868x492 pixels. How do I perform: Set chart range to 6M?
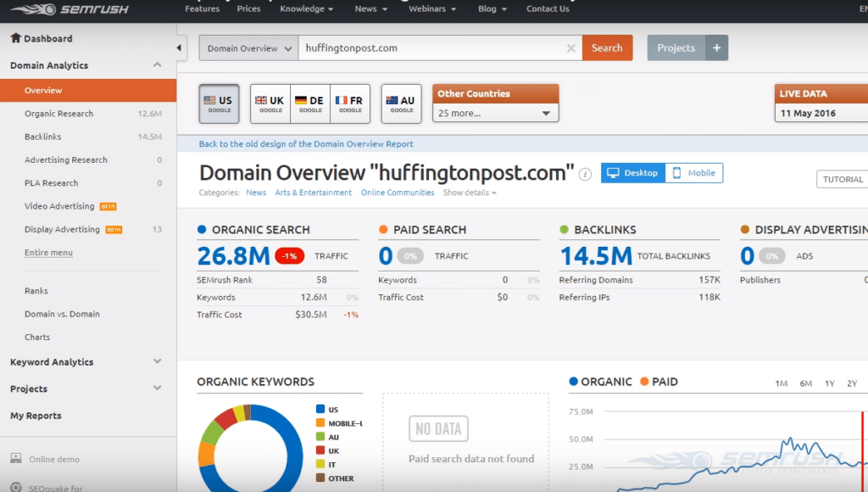pos(805,383)
